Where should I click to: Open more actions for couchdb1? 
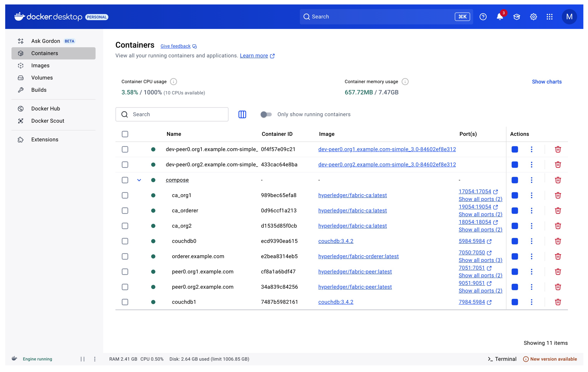[x=531, y=302]
